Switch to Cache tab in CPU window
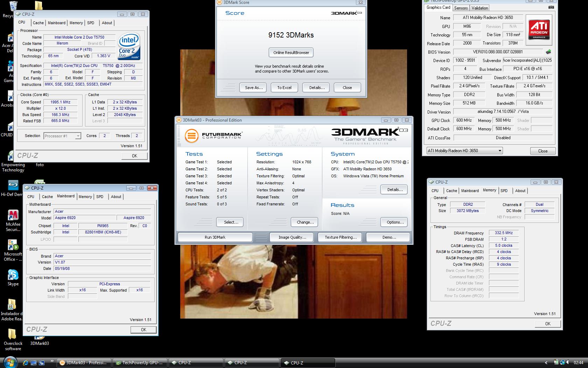Image resolution: width=588 pixels, height=368 pixels. (x=38, y=23)
